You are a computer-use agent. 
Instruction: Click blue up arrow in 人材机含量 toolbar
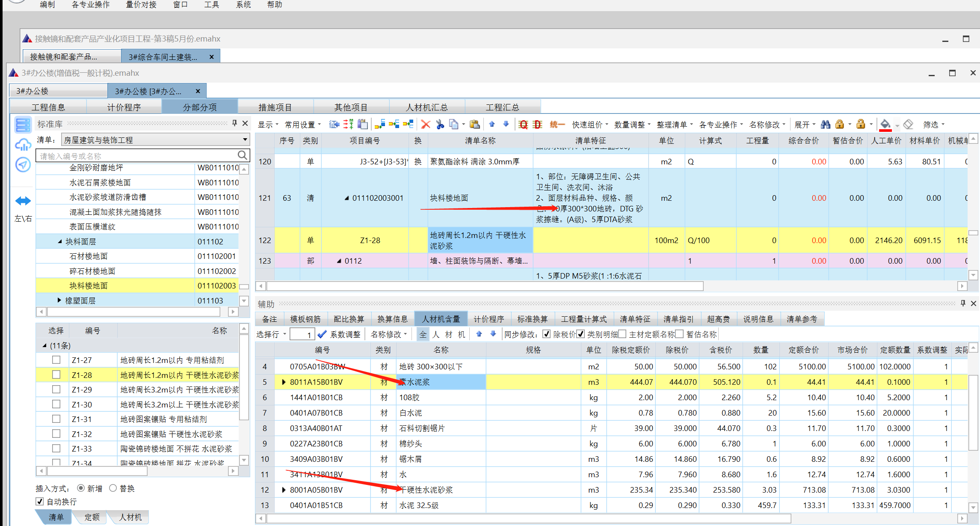[479, 334]
